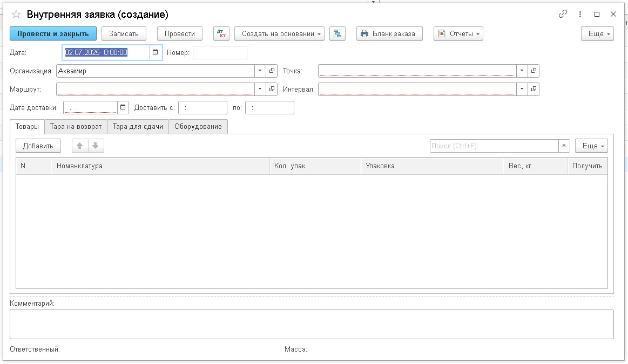Open calendar picker for Дата field
628x364 pixels.
click(x=156, y=52)
